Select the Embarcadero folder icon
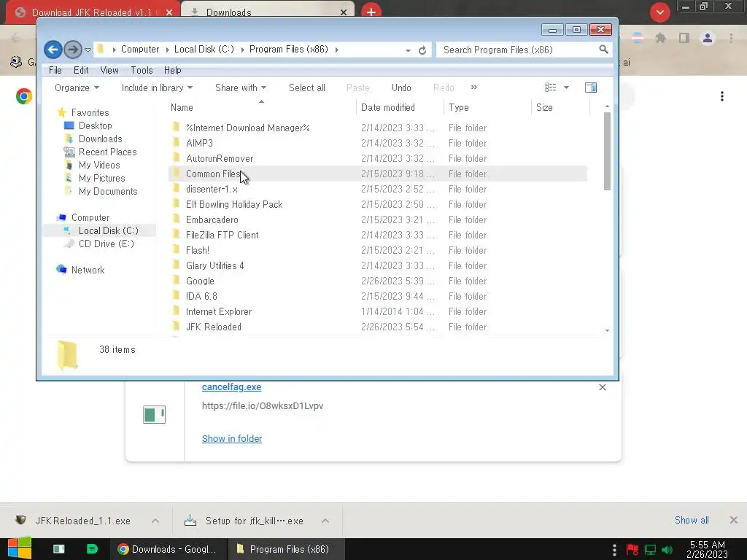This screenshot has width=747, height=560. pos(177,219)
